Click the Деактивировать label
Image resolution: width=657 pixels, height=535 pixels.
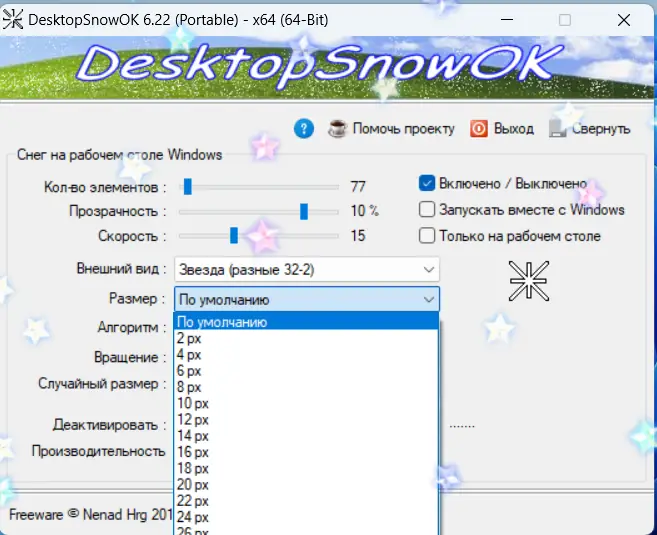click(109, 425)
